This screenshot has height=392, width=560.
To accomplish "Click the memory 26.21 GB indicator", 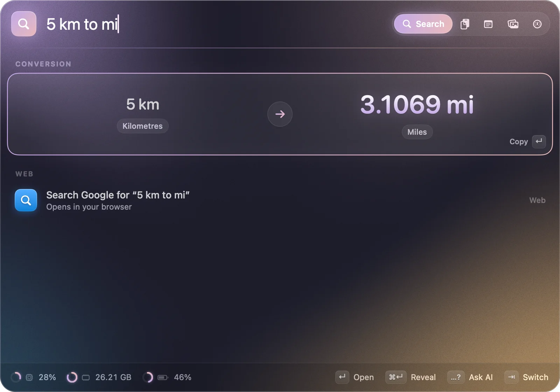I will [x=99, y=377].
